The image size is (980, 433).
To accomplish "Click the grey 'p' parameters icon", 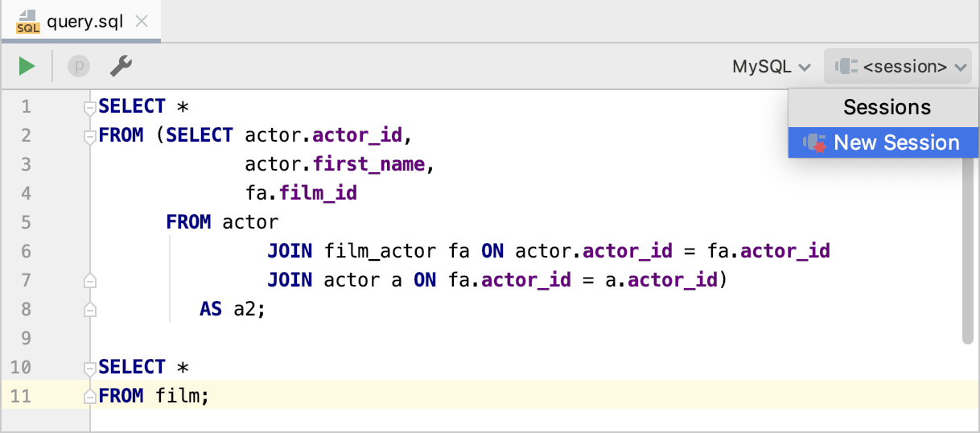I will pos(79,66).
